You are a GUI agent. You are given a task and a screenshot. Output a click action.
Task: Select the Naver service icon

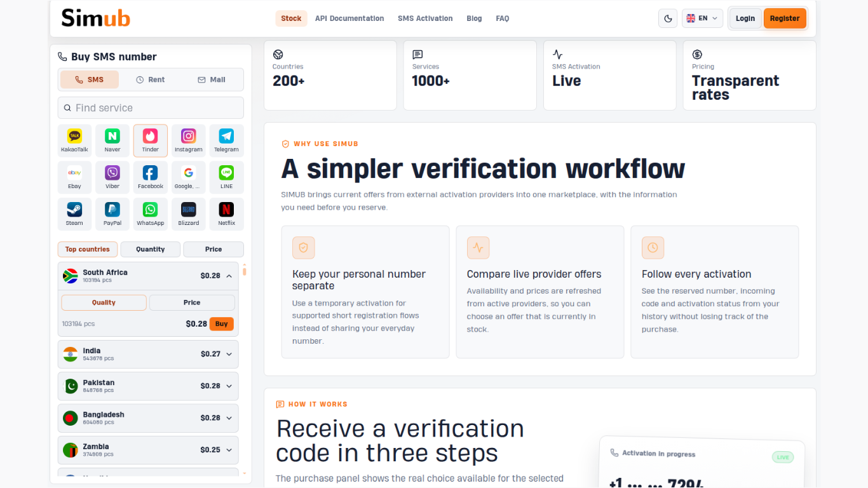point(112,140)
